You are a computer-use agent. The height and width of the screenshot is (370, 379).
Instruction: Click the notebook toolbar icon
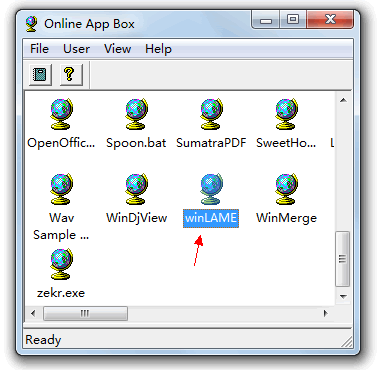pyautogui.click(x=40, y=74)
